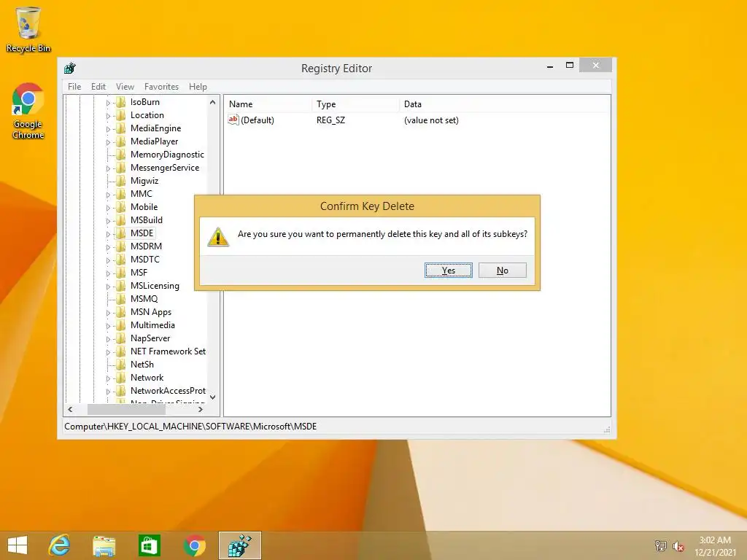Click the IsoBurn folder icon
747x560 pixels.
pos(121,102)
